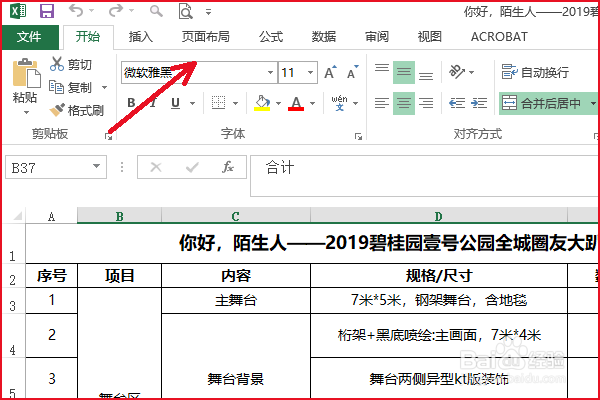
Task: Toggle center horizontal alignment
Action: pos(404,103)
